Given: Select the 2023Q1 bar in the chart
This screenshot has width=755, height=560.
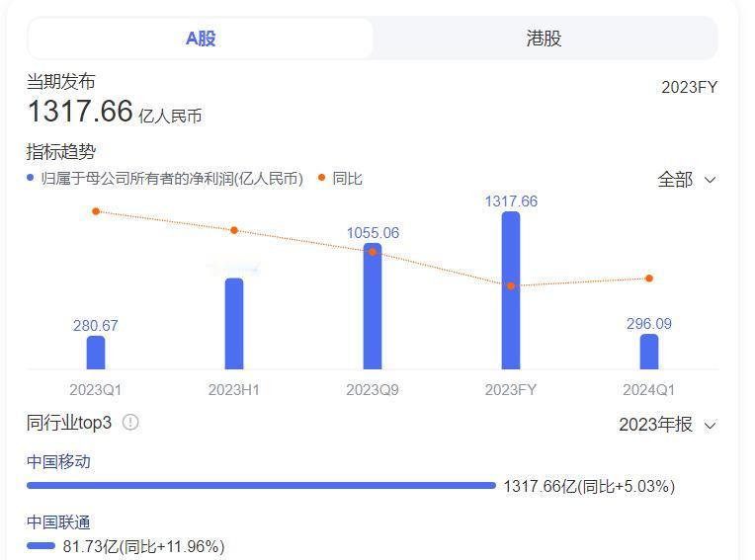Looking at the screenshot, I should 96,353.
